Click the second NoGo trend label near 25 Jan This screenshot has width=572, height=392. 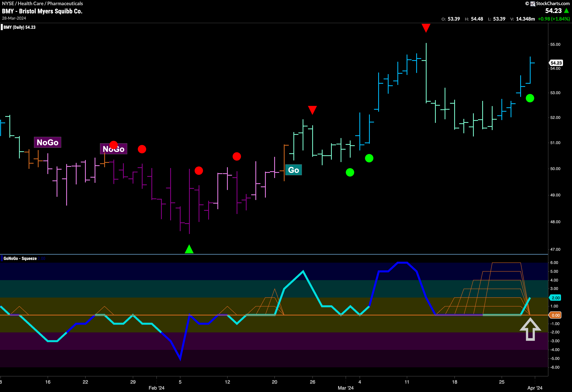click(113, 149)
